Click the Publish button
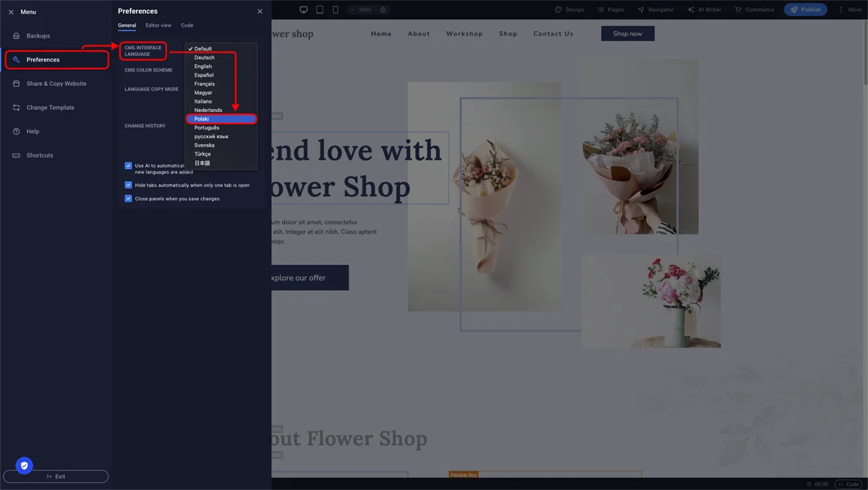The width and height of the screenshot is (868, 490). point(805,9)
